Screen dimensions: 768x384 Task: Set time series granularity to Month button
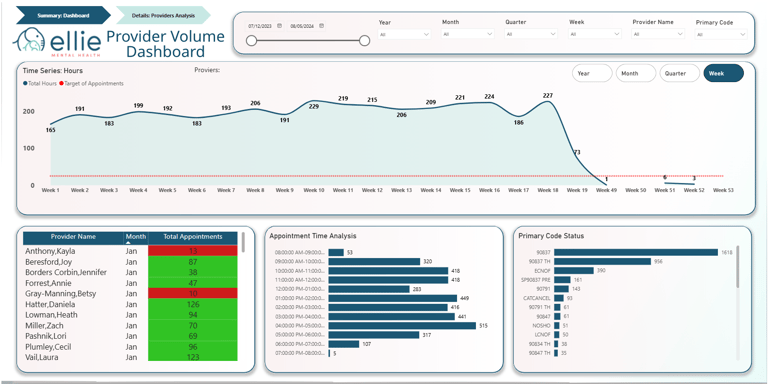pos(636,73)
